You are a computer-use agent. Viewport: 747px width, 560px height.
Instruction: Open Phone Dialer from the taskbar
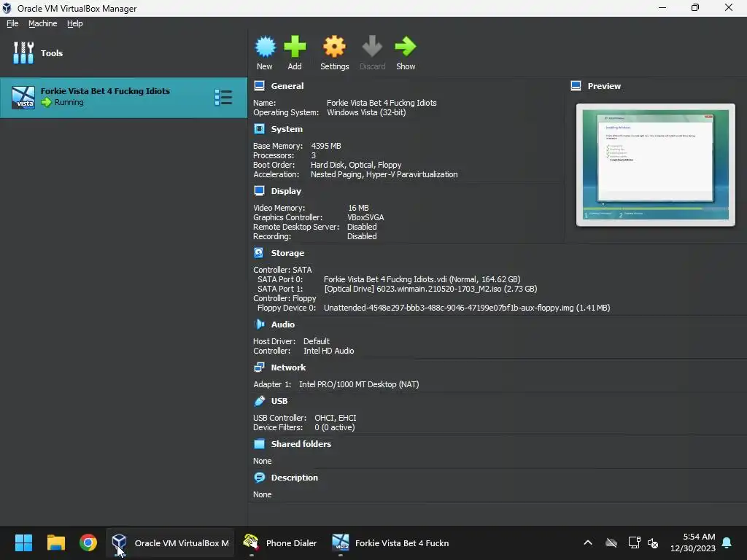[279, 542]
